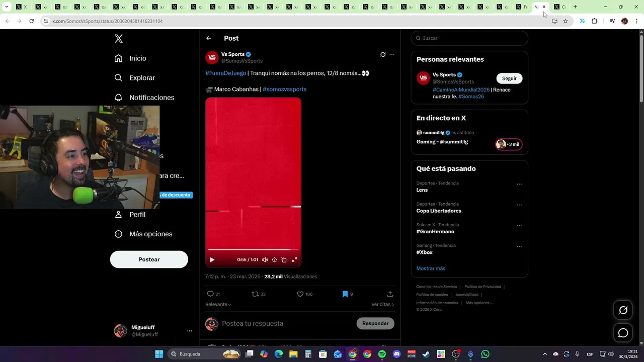
Task: Open Política de Privacidad footer link
Action: [x=482, y=287]
